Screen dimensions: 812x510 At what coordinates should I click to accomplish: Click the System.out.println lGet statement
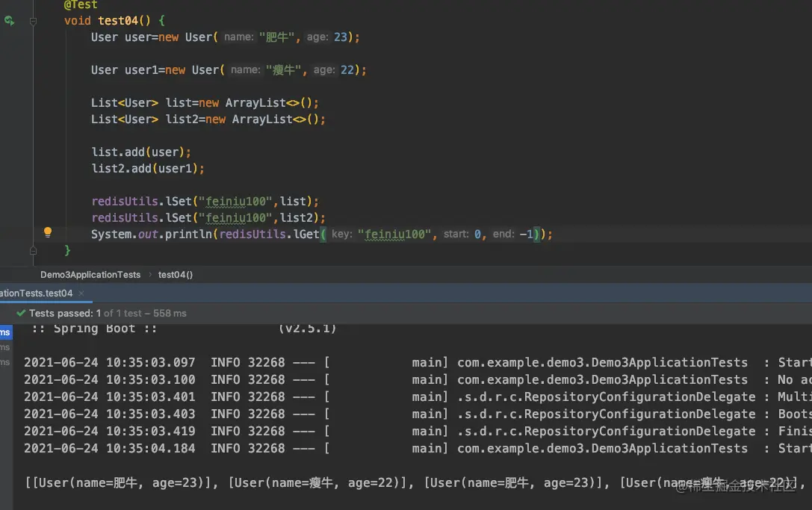pyautogui.click(x=322, y=234)
